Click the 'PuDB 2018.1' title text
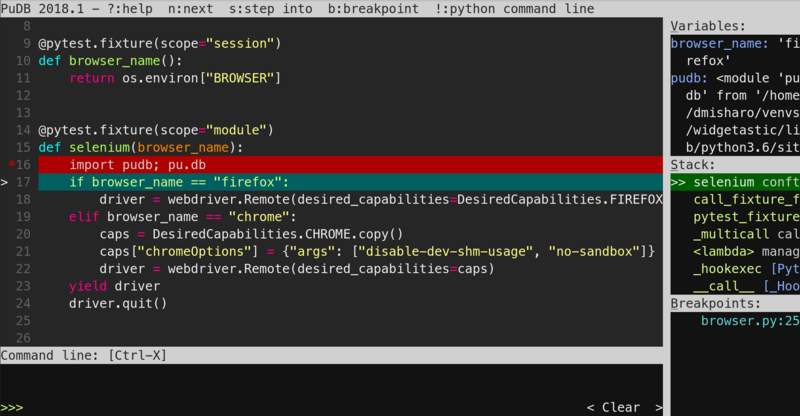The image size is (800, 416). (x=42, y=9)
